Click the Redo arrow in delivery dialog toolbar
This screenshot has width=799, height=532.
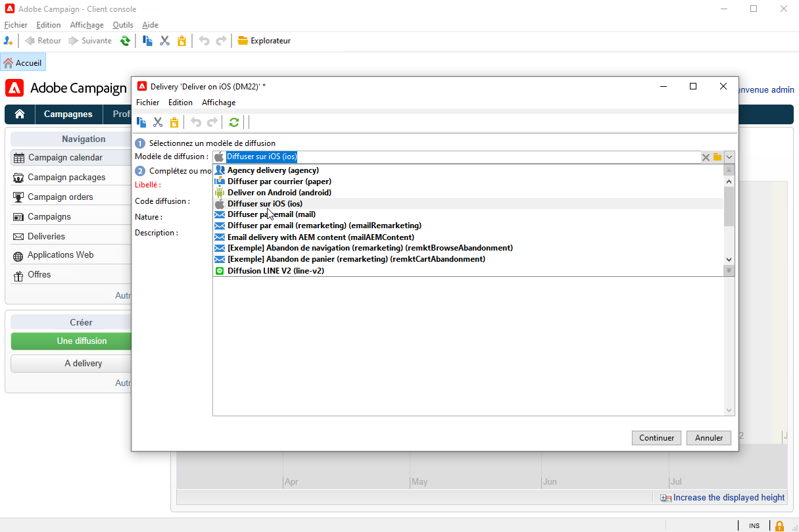coord(212,122)
